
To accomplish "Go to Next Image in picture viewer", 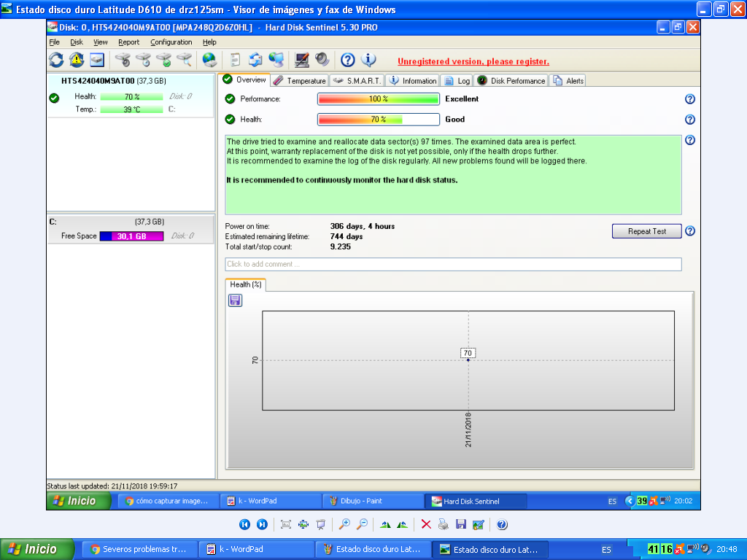I will (x=262, y=524).
